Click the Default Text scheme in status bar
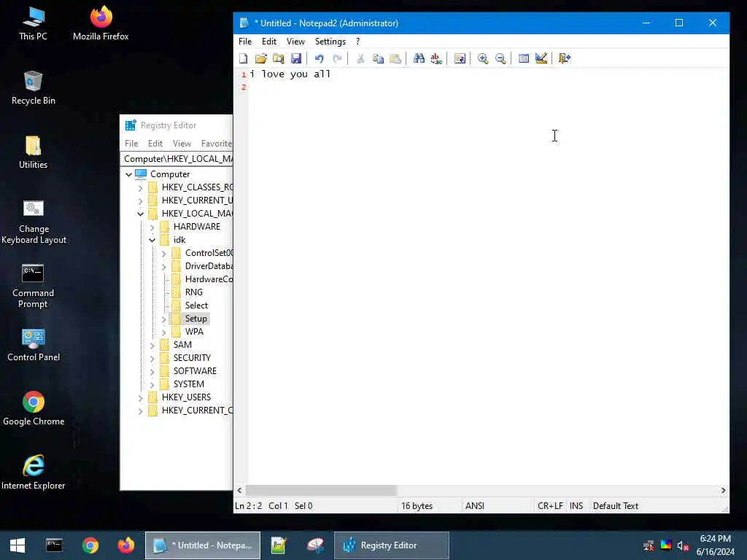This screenshot has width=747, height=560. [616, 506]
